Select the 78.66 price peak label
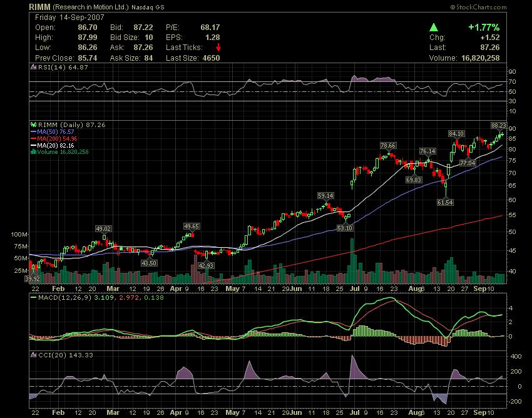This screenshot has height=418, width=532. [x=388, y=146]
